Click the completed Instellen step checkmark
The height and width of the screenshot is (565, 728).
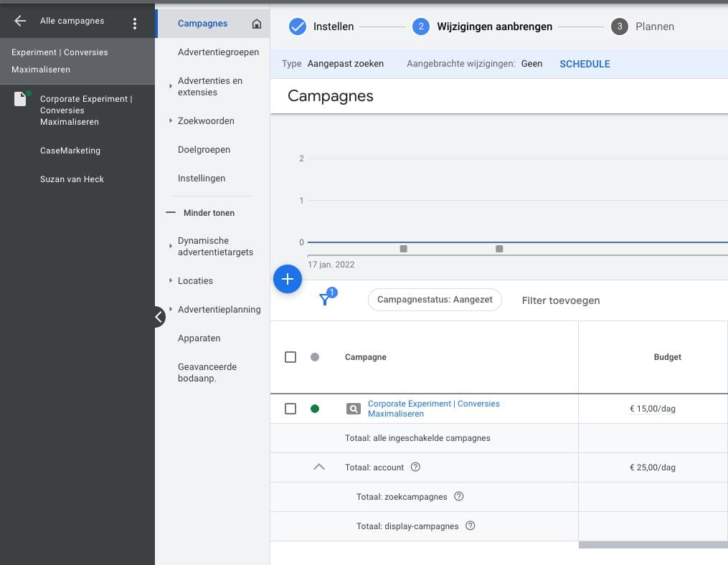coord(297,27)
